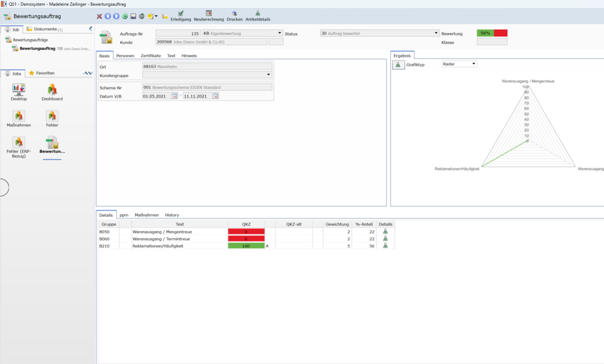This screenshot has width=604, height=364.
Task: Click the empty Klasse field
Action: (492, 42)
